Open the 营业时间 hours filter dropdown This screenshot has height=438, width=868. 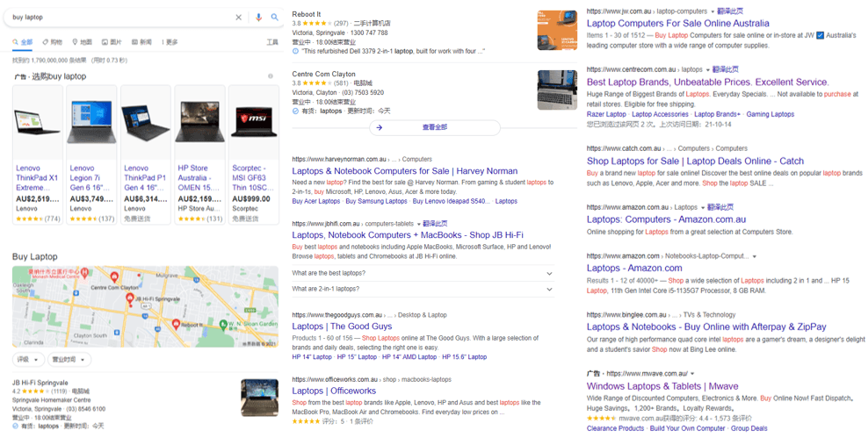[x=69, y=360]
